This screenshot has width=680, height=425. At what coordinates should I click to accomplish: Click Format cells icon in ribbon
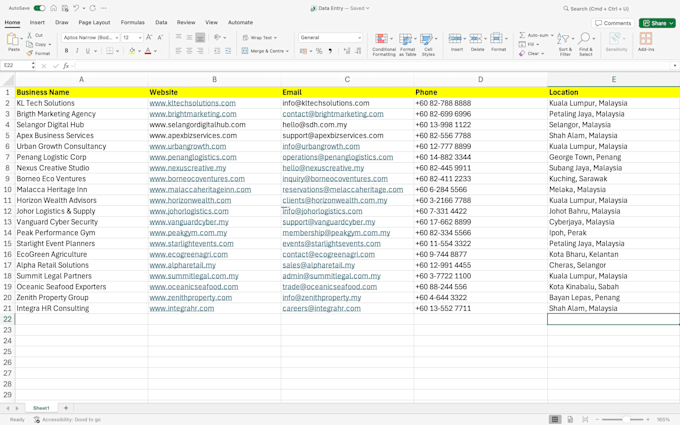pos(497,38)
